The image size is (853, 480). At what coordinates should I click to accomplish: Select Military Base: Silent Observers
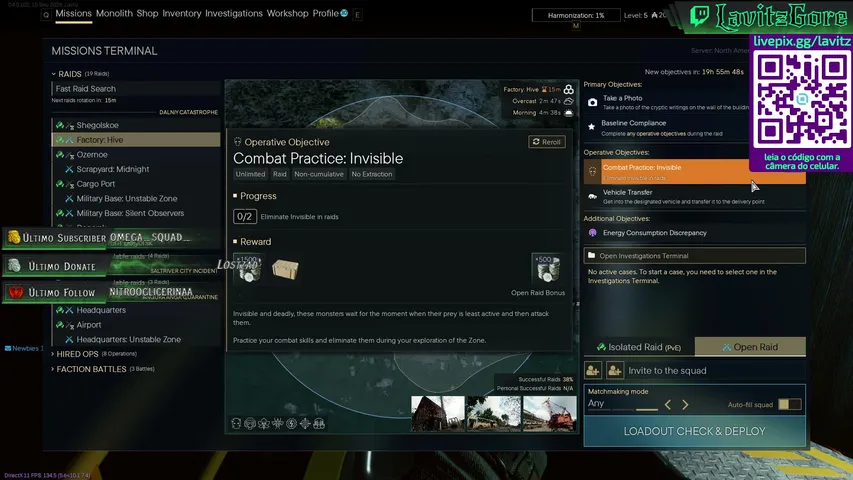pos(136,213)
